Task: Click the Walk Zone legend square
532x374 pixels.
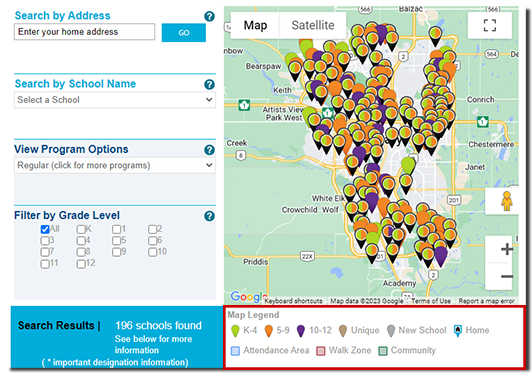Action: click(321, 351)
